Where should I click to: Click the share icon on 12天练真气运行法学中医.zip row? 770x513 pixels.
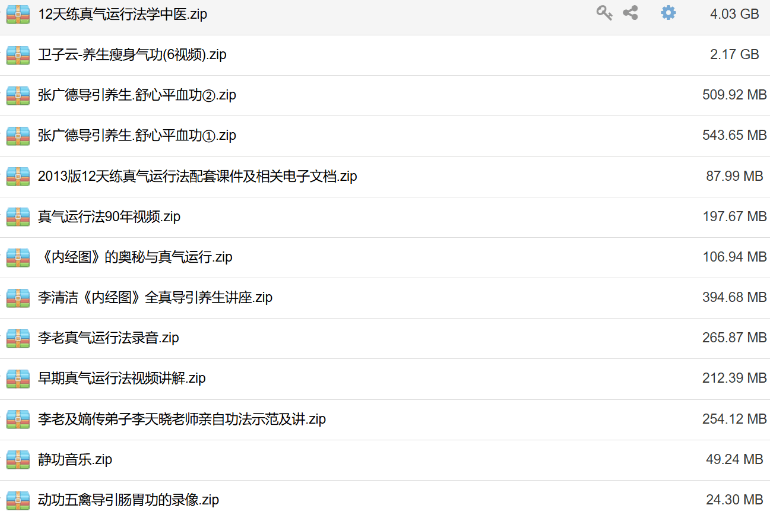coord(631,13)
